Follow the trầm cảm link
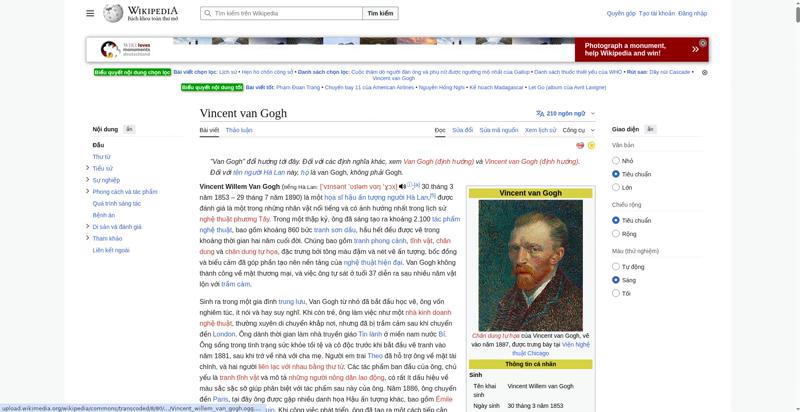The image size is (800, 412). pyautogui.click(x=236, y=284)
